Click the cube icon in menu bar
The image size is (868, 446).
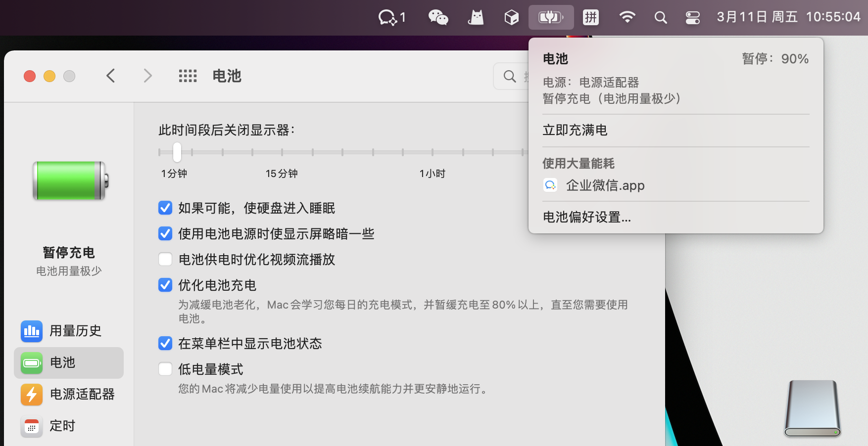(511, 17)
